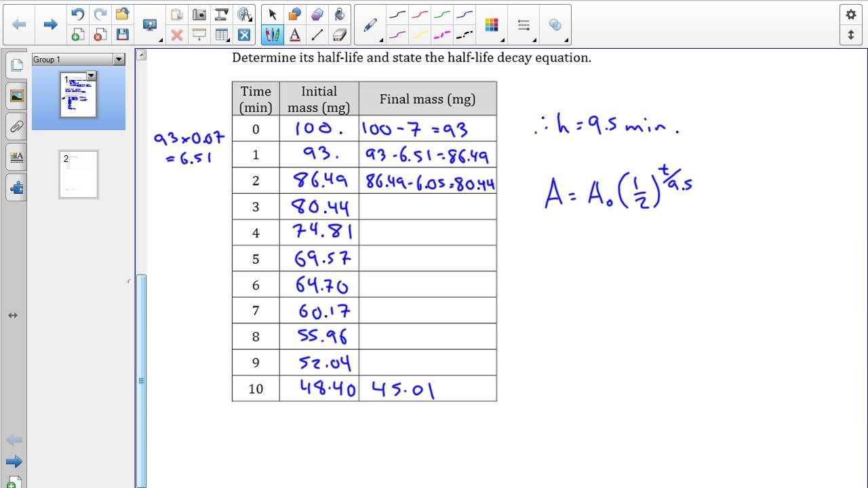Show the screen shade

point(199,35)
